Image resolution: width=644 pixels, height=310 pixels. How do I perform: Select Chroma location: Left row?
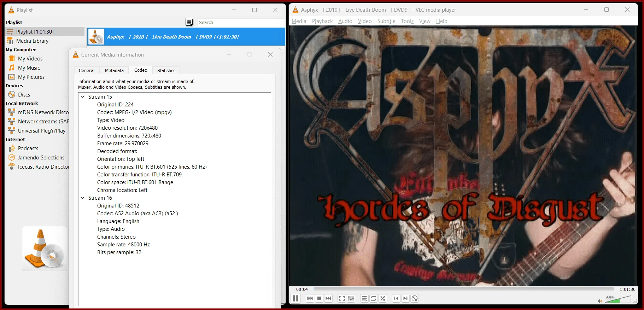(122, 190)
